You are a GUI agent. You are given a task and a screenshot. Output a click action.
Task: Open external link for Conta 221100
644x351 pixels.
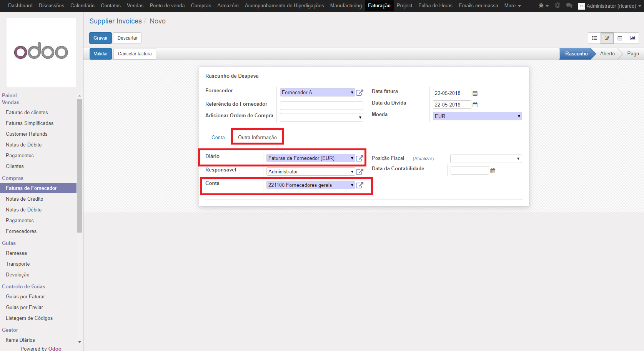359,185
